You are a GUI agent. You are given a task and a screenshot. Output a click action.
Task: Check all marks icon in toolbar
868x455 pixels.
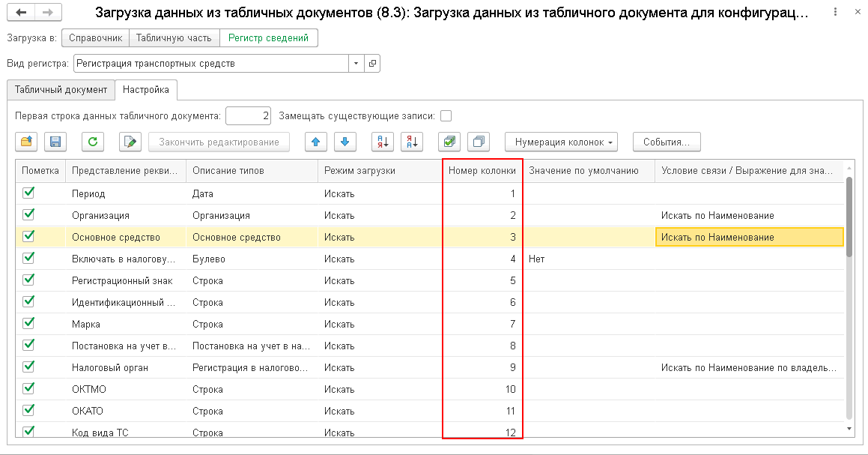pyautogui.click(x=449, y=142)
